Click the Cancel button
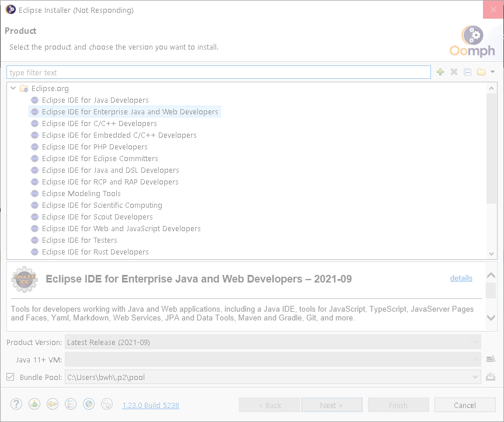The image size is (504, 422). pyautogui.click(x=465, y=405)
